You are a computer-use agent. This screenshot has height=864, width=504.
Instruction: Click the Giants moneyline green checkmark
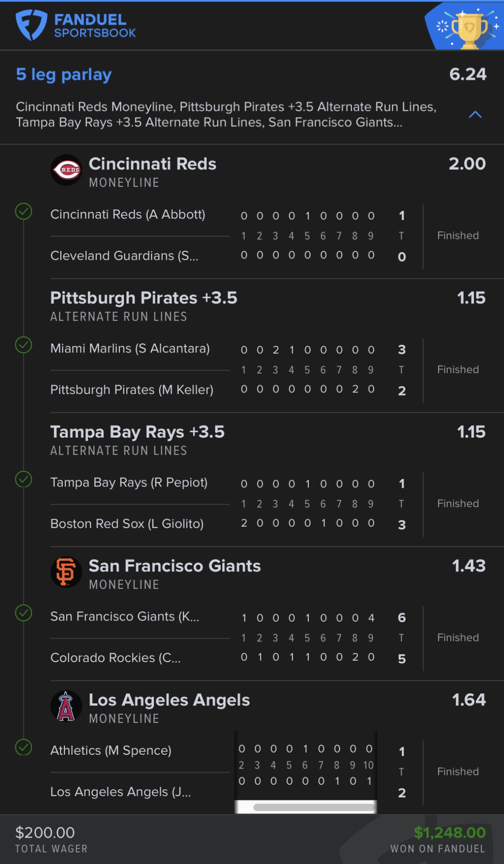click(24, 613)
